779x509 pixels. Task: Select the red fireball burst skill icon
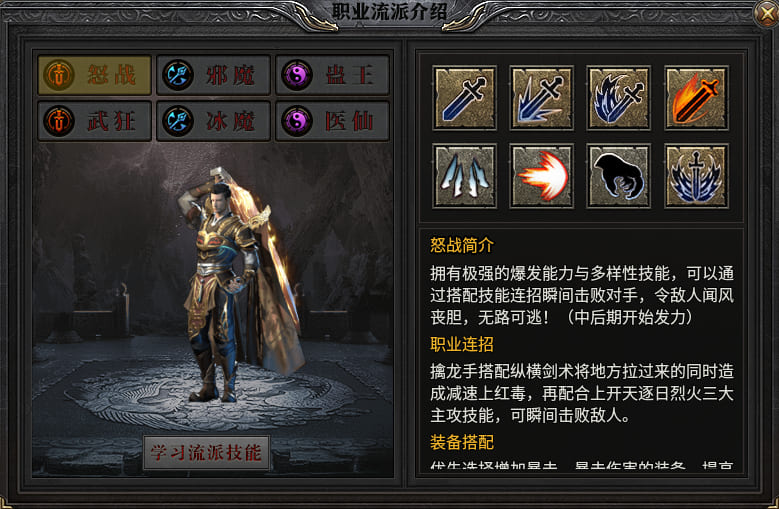pos(542,176)
